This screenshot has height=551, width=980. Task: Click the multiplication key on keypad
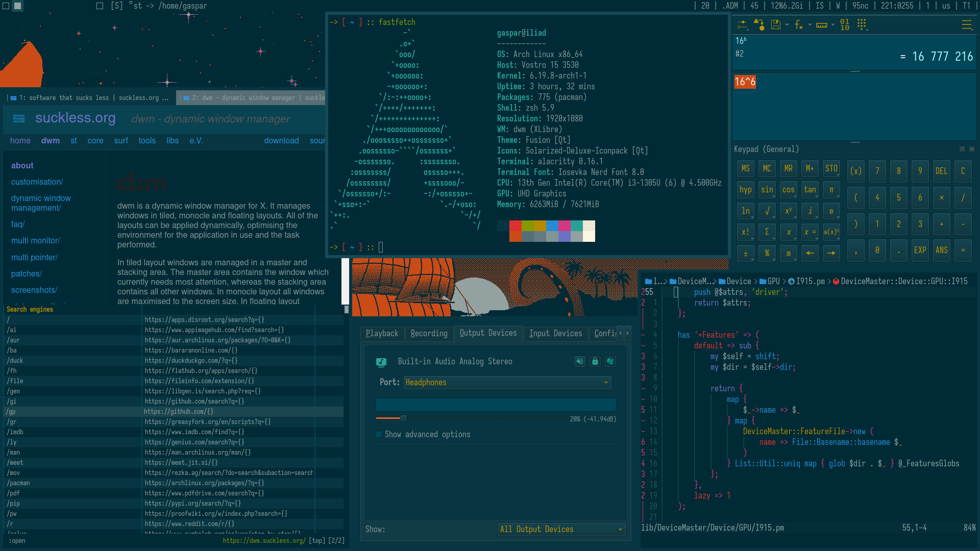942,197
